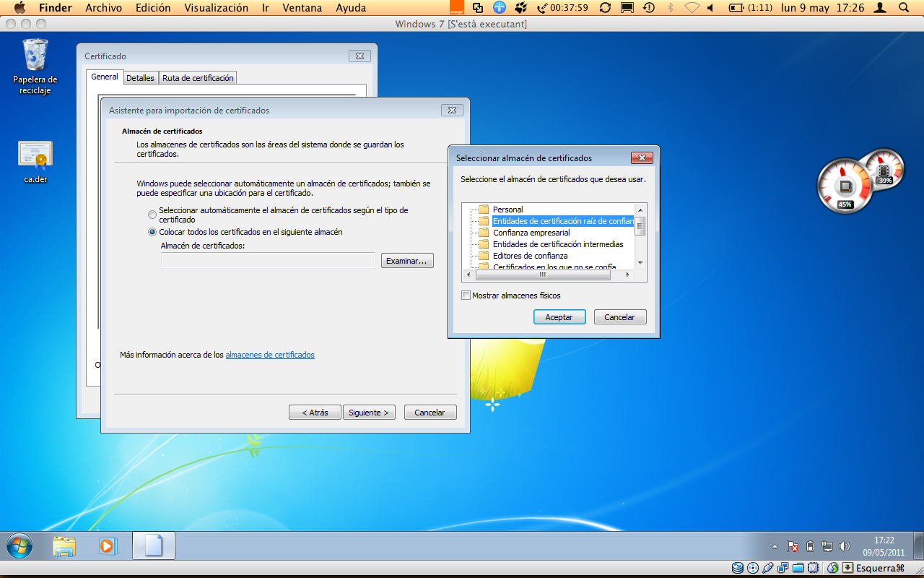924x578 pixels.
Task: Click the VirtualBox virtualization V chip icon
Action: pyautogui.click(x=814, y=568)
